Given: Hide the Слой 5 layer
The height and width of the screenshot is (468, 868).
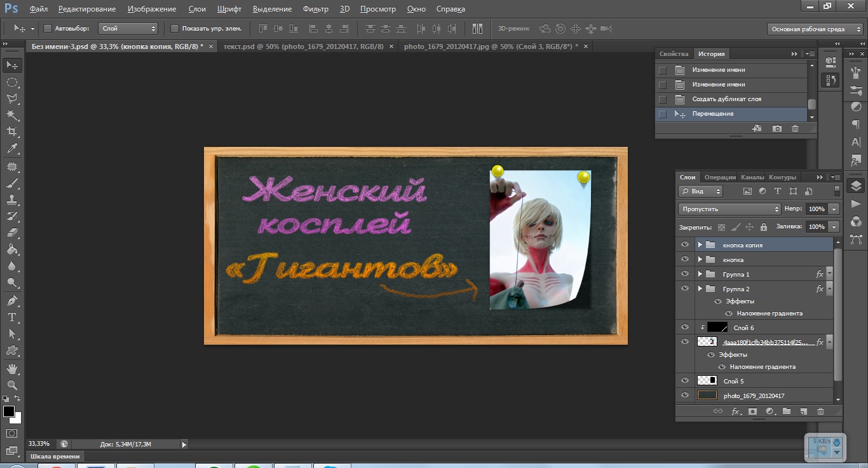Looking at the screenshot, I should coord(684,381).
